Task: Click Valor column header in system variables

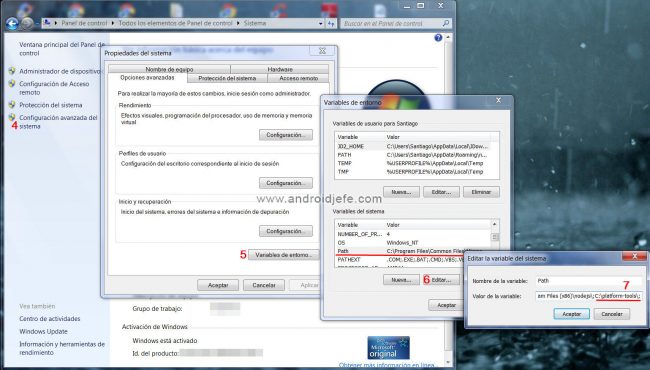Action: point(437,225)
